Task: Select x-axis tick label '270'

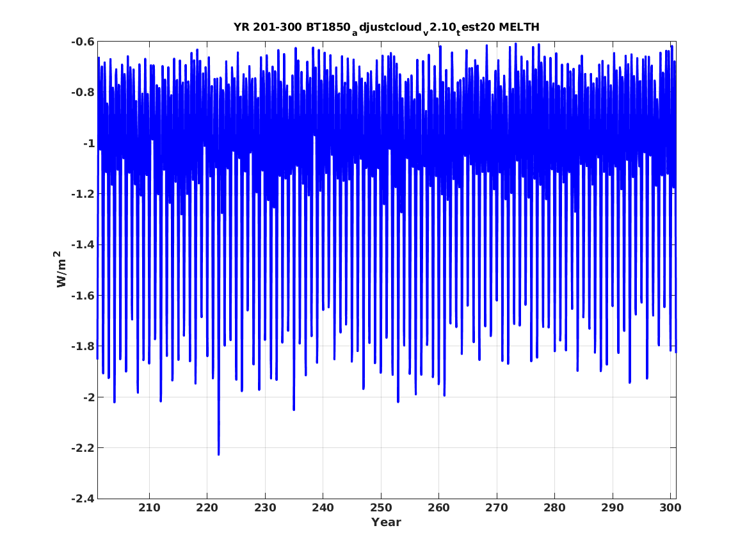Action: click(497, 508)
